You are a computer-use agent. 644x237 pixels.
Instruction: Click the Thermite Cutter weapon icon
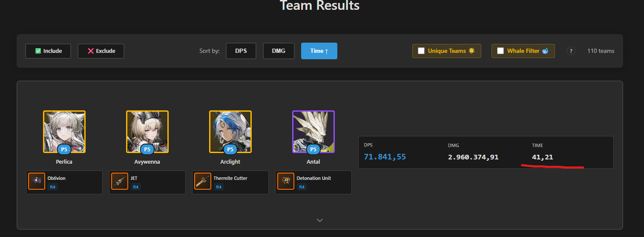coord(203,181)
